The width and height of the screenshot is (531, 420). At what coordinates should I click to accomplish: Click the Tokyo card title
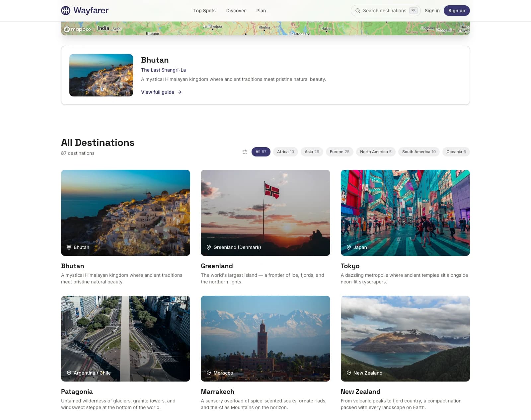coord(350,266)
